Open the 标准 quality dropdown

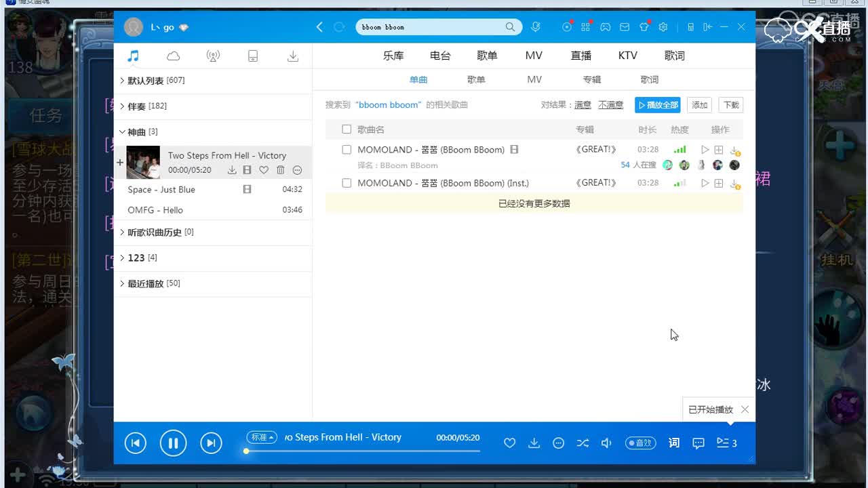point(262,438)
